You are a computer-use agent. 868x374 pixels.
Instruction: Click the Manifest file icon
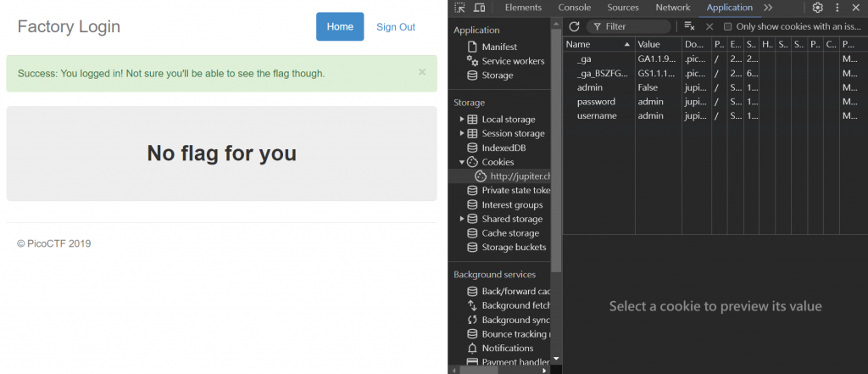(472, 47)
